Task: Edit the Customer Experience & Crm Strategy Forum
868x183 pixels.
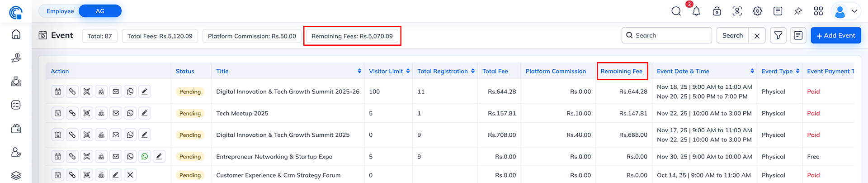Action: [x=116, y=175]
